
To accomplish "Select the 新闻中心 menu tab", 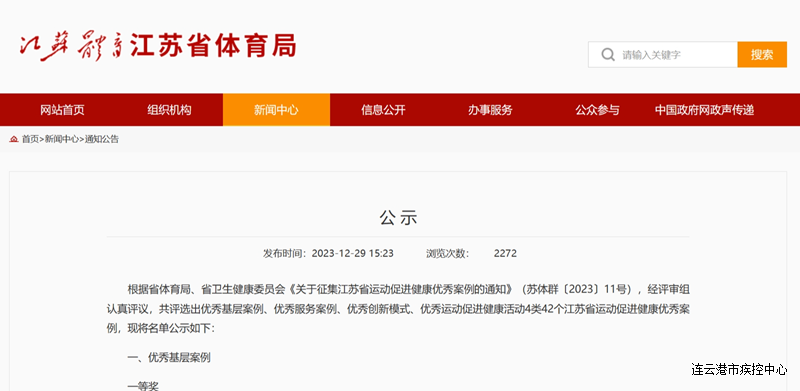I will 277,110.
